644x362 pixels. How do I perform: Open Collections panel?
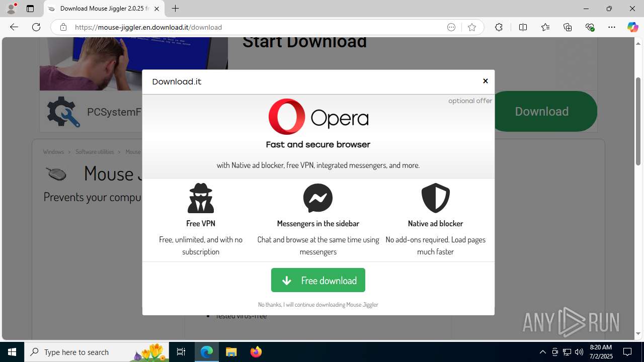pos(568,27)
